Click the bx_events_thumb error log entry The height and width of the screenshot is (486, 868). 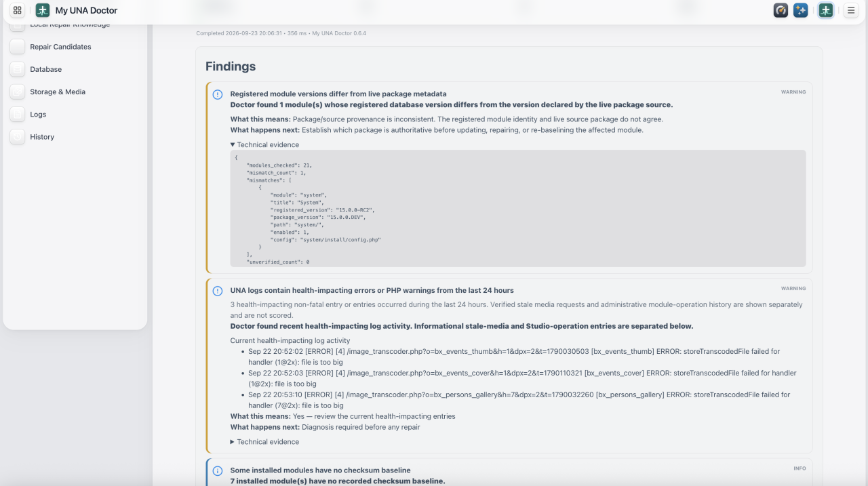tap(514, 357)
